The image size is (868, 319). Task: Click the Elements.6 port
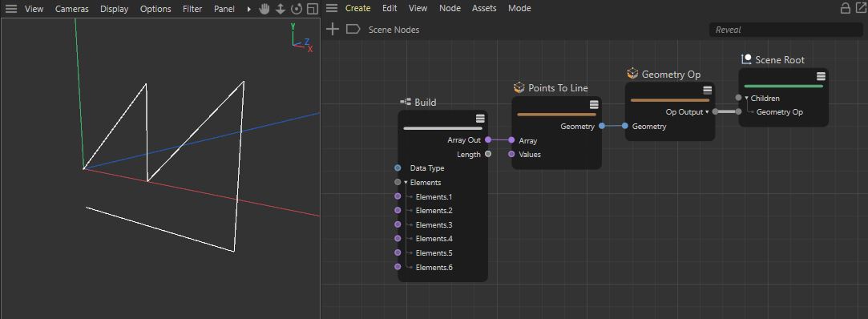click(x=398, y=267)
